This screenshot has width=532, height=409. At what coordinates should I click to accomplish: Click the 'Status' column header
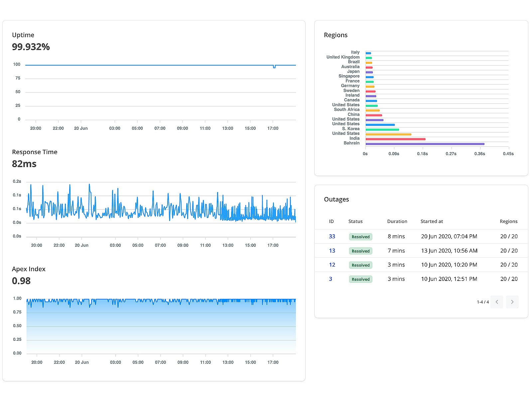[x=355, y=221]
